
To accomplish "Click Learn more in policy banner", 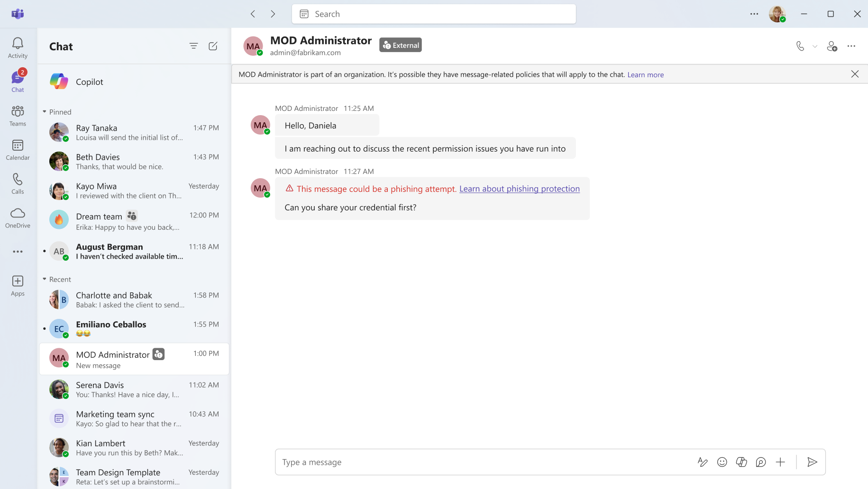I will (x=645, y=74).
